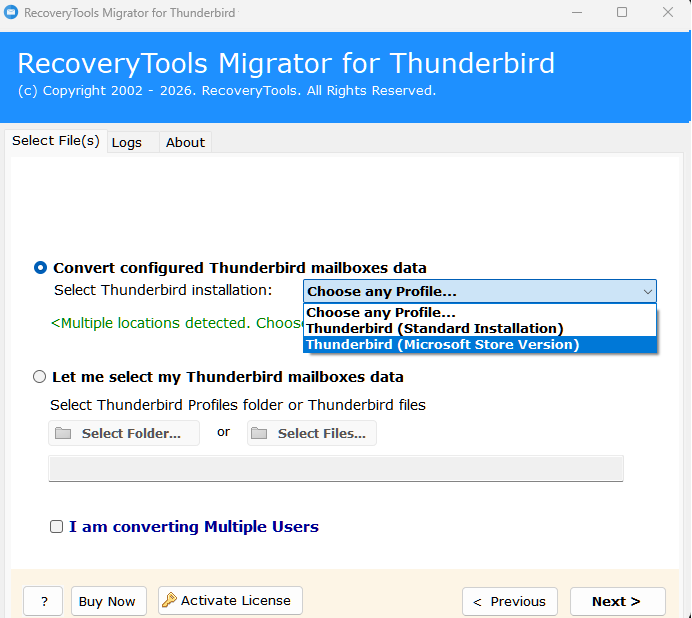Click the folder icon on Select Folder button
Image resolution: width=692 pixels, height=618 pixels.
point(63,433)
